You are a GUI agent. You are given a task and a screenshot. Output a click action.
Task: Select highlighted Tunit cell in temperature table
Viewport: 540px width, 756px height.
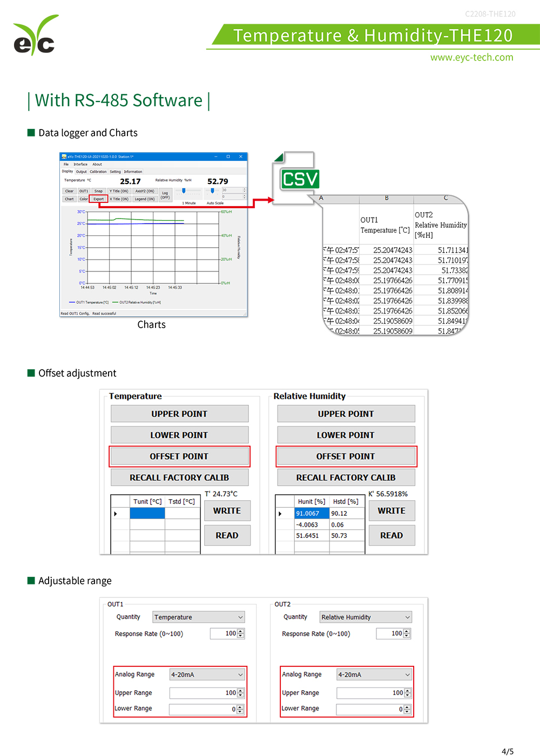(x=147, y=513)
